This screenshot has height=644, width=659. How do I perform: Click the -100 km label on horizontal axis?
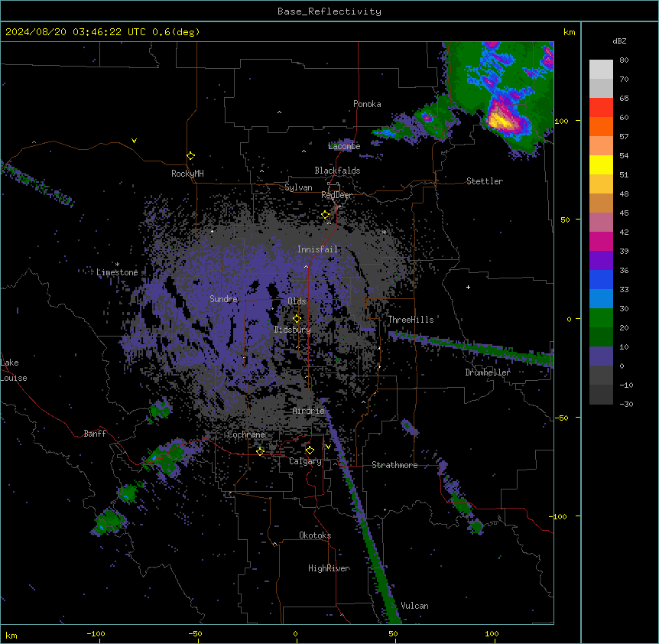[96, 633]
